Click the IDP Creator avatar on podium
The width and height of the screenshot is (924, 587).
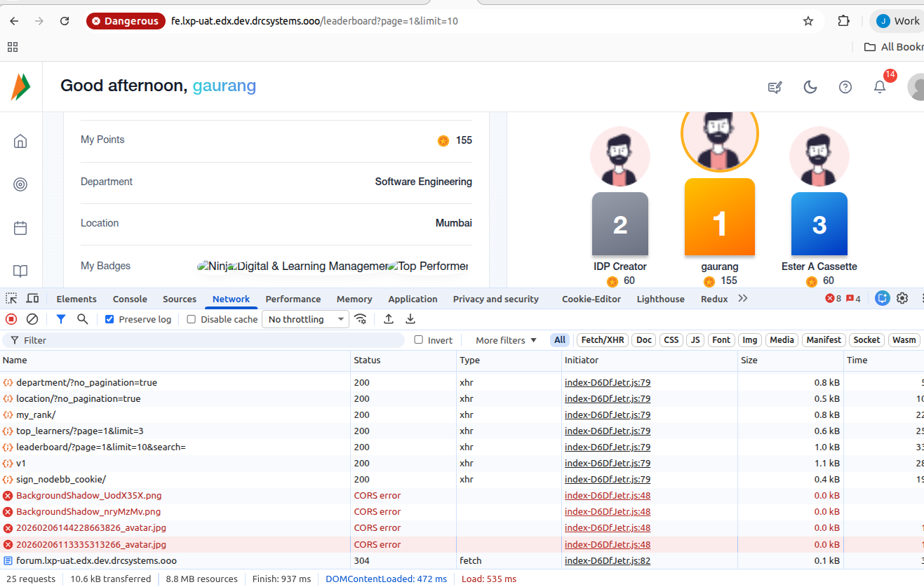coord(620,156)
